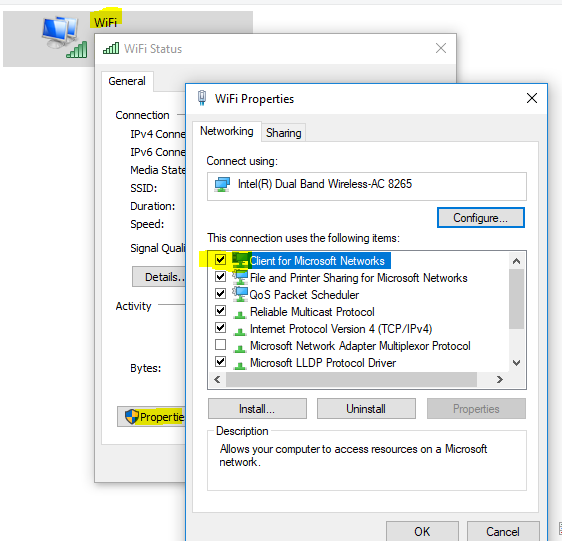This screenshot has height=541, width=562.
Task: Click the WiFi Properties title bar adapter icon
Action: (202, 98)
